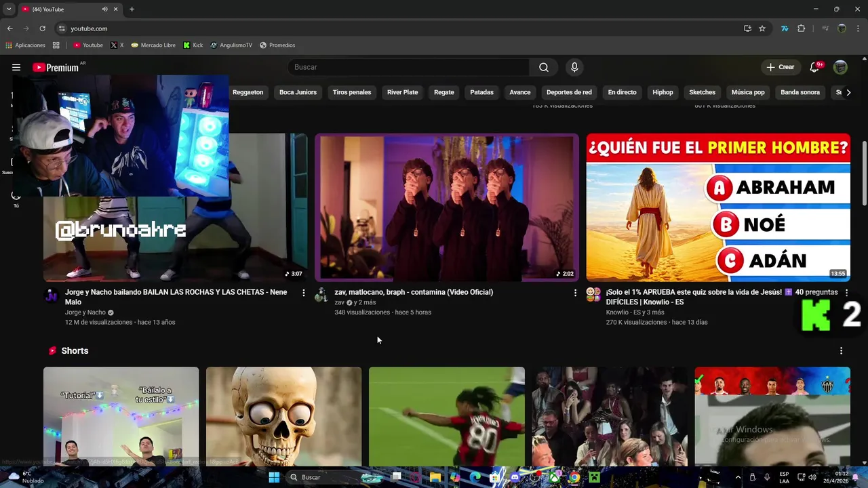The image size is (868, 488).
Task: Go back in browser history
Action: click(x=9, y=28)
